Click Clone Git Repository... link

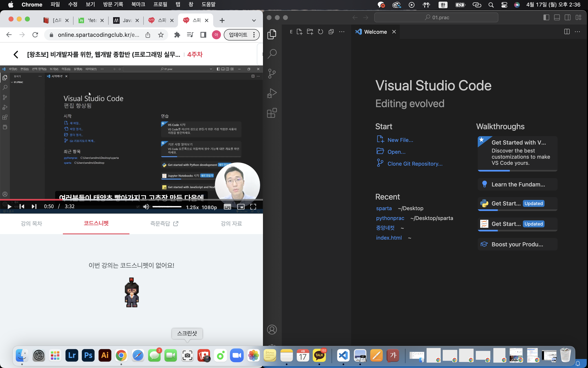pyautogui.click(x=415, y=164)
